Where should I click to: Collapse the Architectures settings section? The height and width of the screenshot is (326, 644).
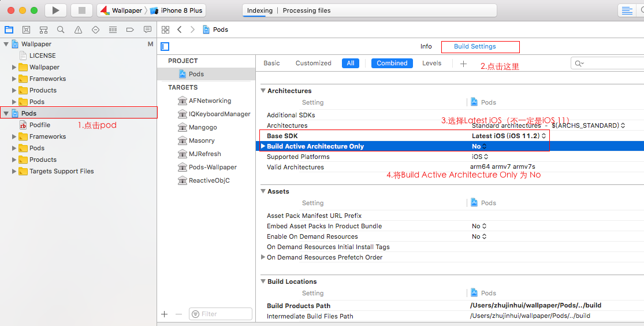coord(263,91)
